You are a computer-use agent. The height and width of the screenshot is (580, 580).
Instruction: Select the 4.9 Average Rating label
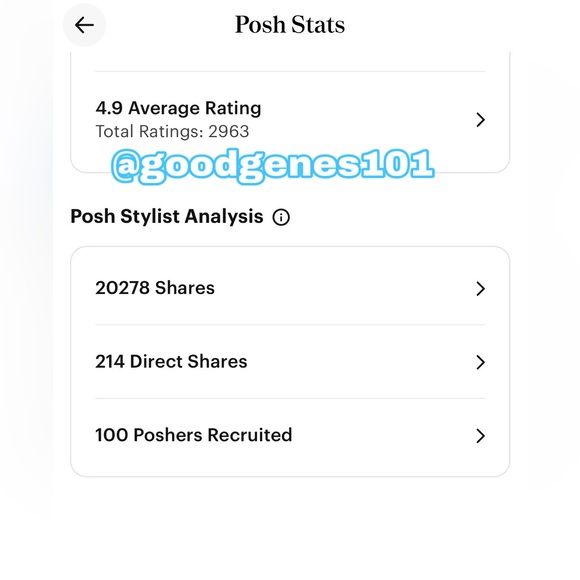pyautogui.click(x=178, y=108)
